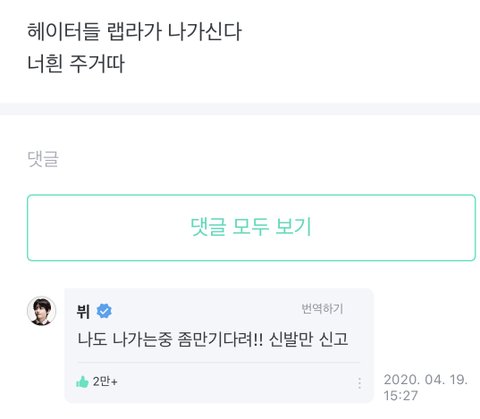Click the gray section divider below the post

pyautogui.click(x=240, y=109)
